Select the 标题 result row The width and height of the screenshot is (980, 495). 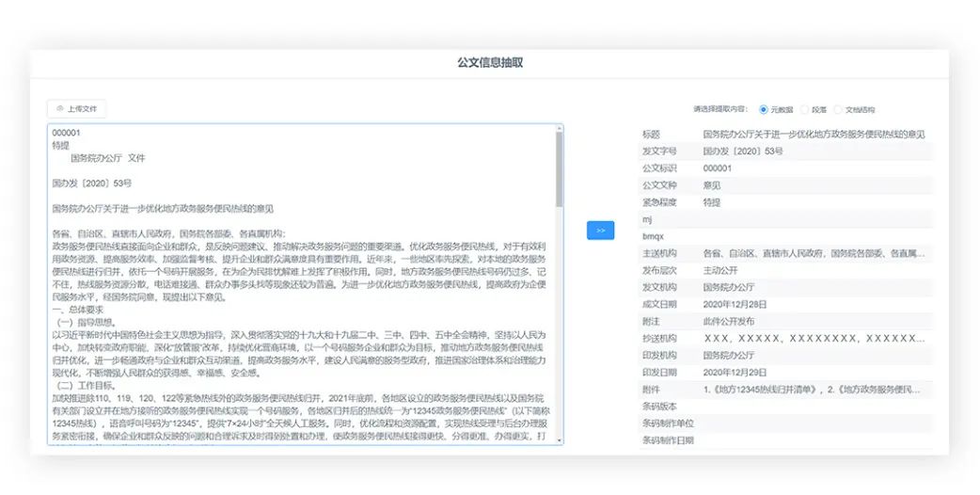(x=790, y=135)
